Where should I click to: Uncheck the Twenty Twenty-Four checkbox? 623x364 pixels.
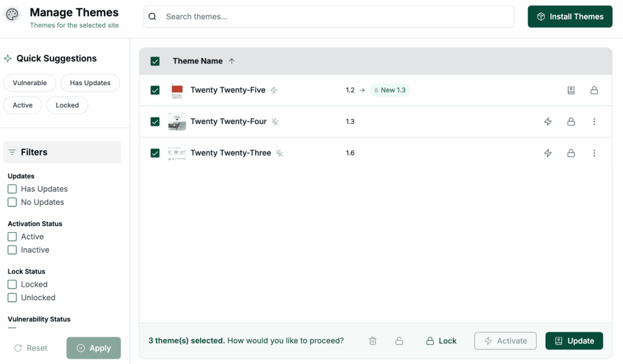(x=155, y=122)
